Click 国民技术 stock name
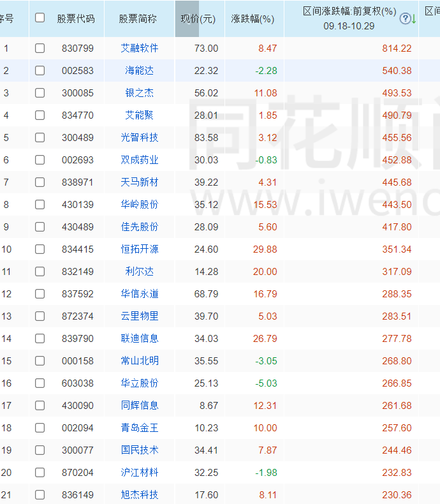The height and width of the screenshot is (504, 440). coord(140,450)
